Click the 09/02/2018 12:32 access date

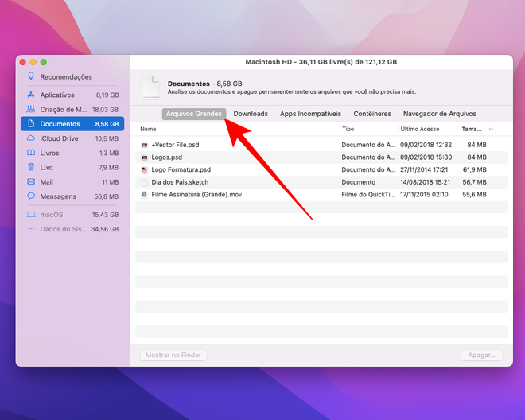point(426,145)
